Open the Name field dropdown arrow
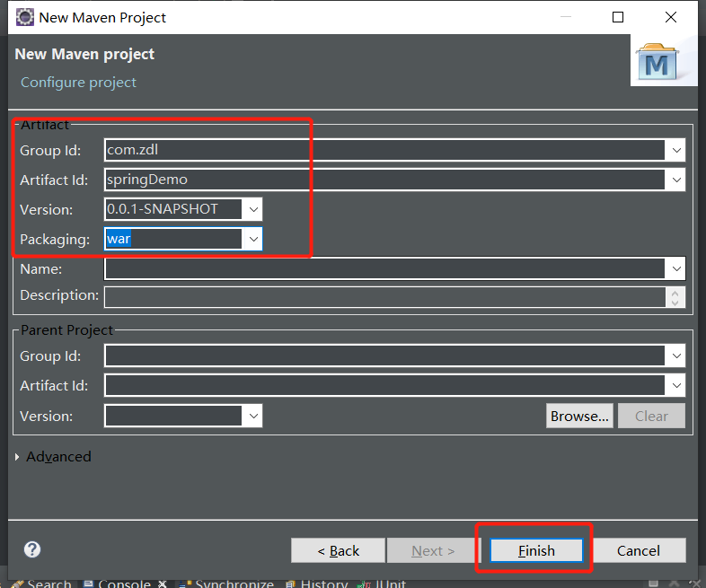706x588 pixels. coord(676,269)
